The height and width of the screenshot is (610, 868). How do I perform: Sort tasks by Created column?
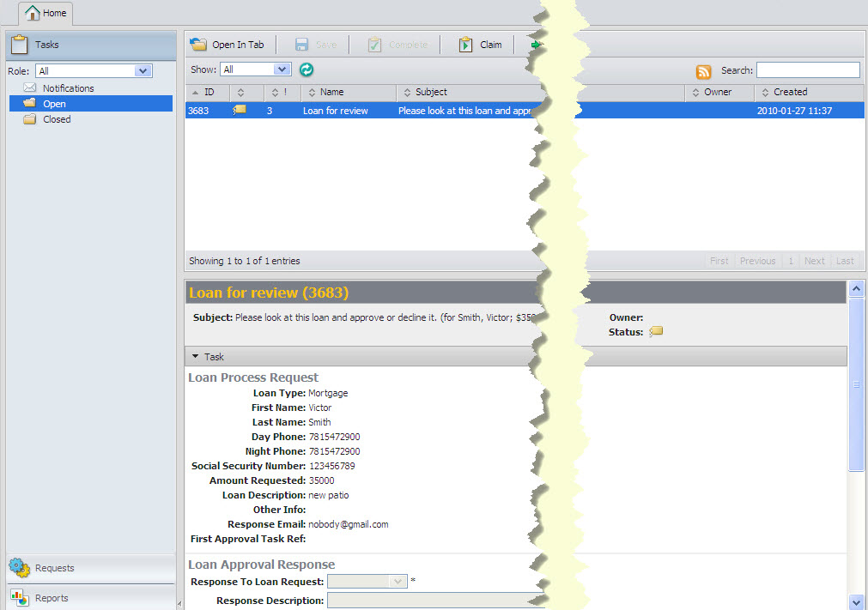(790, 92)
